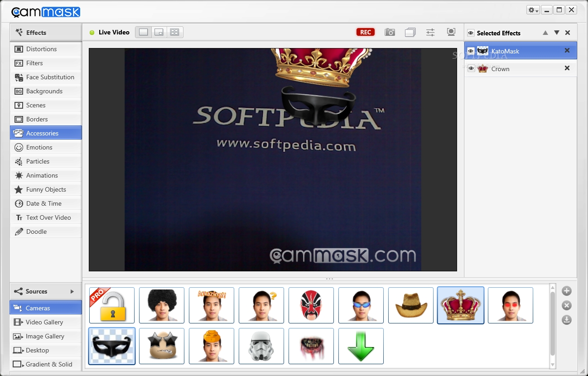Click the effects gallery scrollbar
The width and height of the screenshot is (588, 376).
pyautogui.click(x=552, y=323)
